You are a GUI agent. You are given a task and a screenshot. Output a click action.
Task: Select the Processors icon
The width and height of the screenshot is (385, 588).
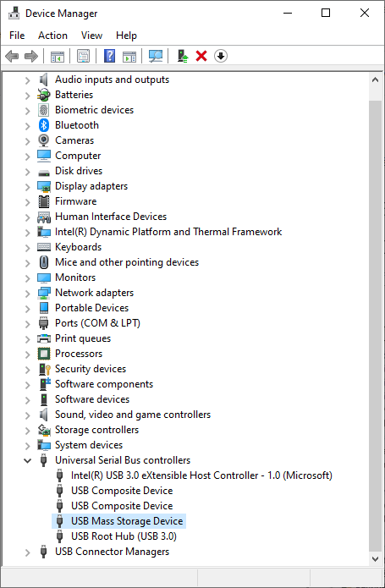pyautogui.click(x=44, y=354)
